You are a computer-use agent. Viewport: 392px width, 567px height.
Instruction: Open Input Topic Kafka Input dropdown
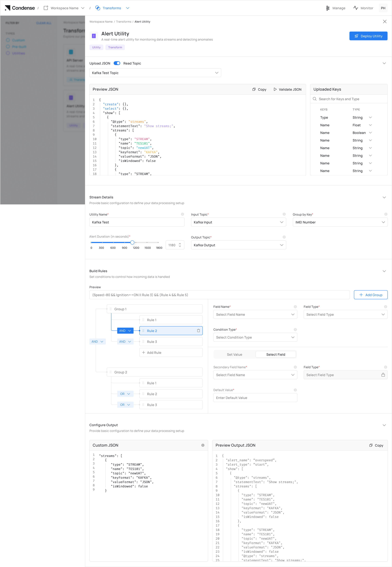point(239,222)
